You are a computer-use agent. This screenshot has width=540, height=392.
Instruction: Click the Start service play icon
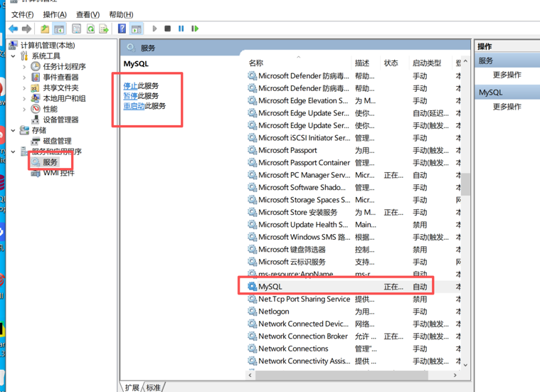pyautogui.click(x=154, y=28)
